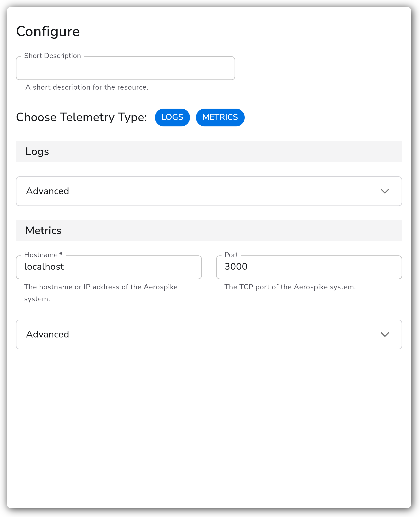Image resolution: width=420 pixels, height=517 pixels.
Task: Expand the Advanced section under Logs
Action: [209, 191]
